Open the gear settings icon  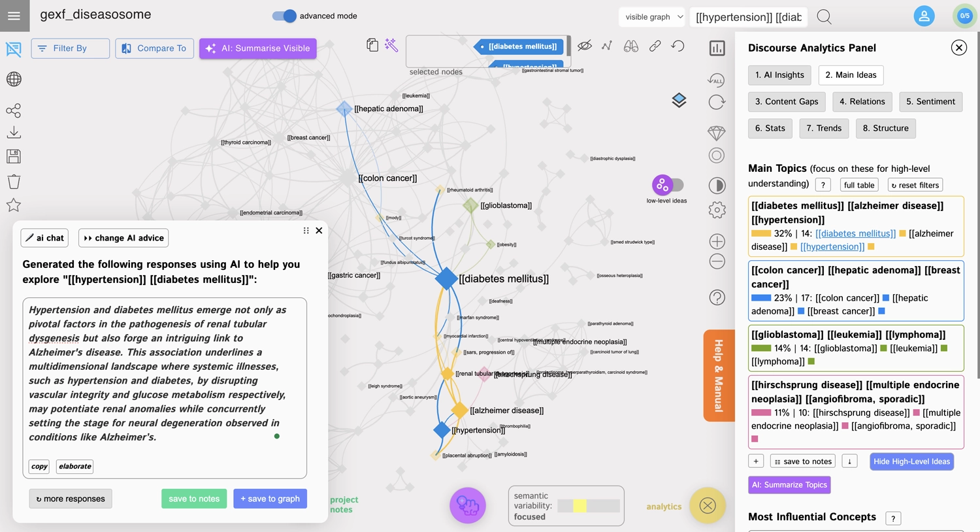717,210
